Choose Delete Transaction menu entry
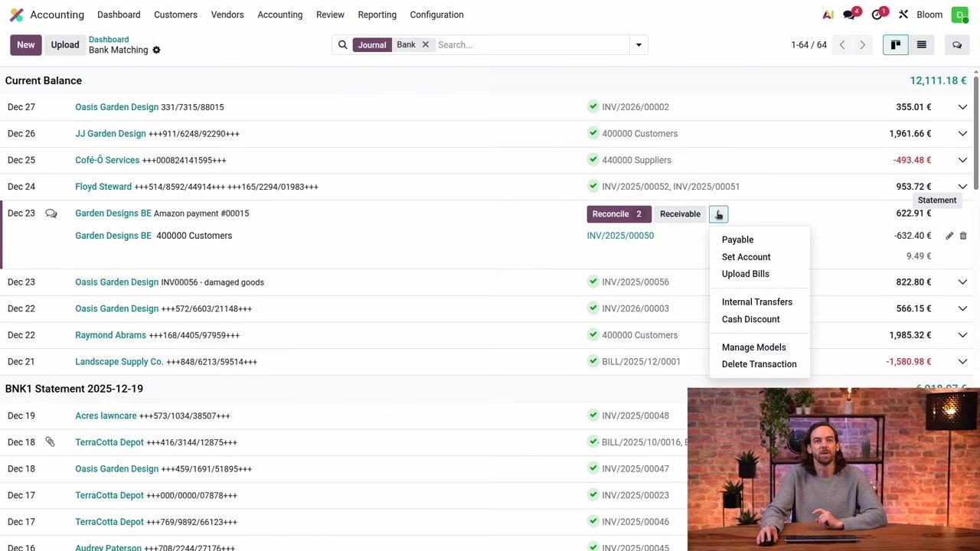980x551 pixels. click(x=759, y=364)
